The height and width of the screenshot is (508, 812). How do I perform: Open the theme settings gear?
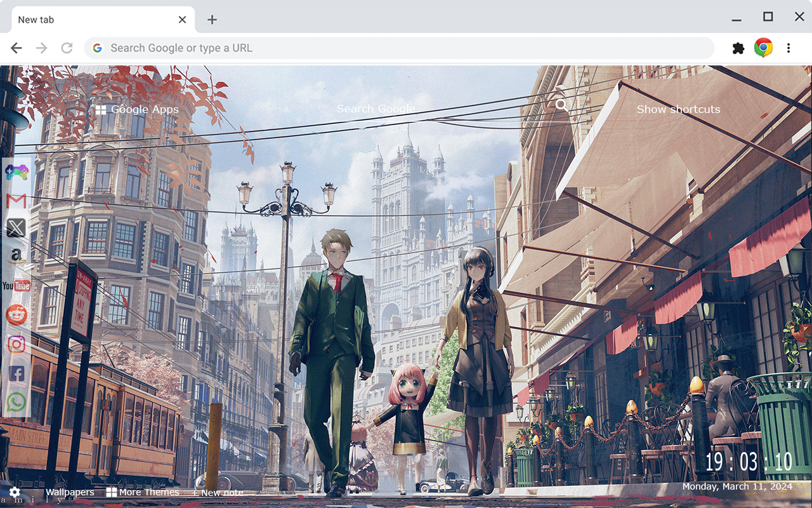pos(14,492)
